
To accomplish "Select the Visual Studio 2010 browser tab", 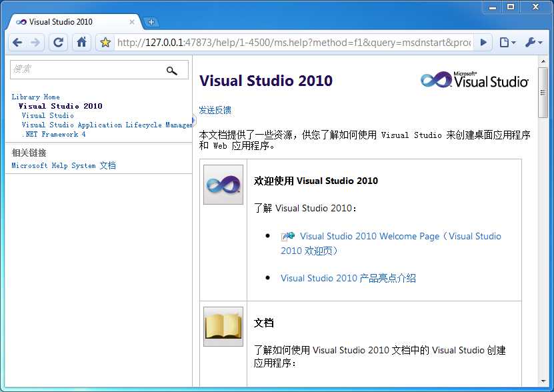I will coord(74,22).
